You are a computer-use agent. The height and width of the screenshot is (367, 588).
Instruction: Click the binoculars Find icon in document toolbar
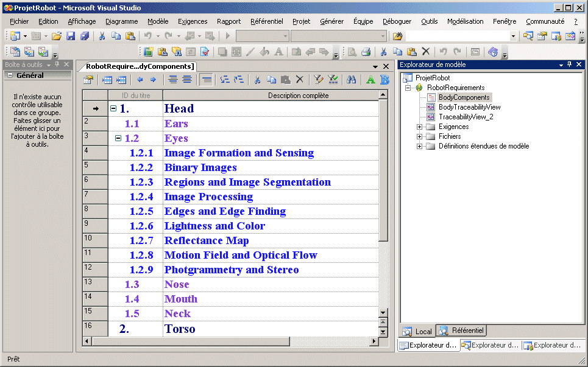click(x=351, y=80)
